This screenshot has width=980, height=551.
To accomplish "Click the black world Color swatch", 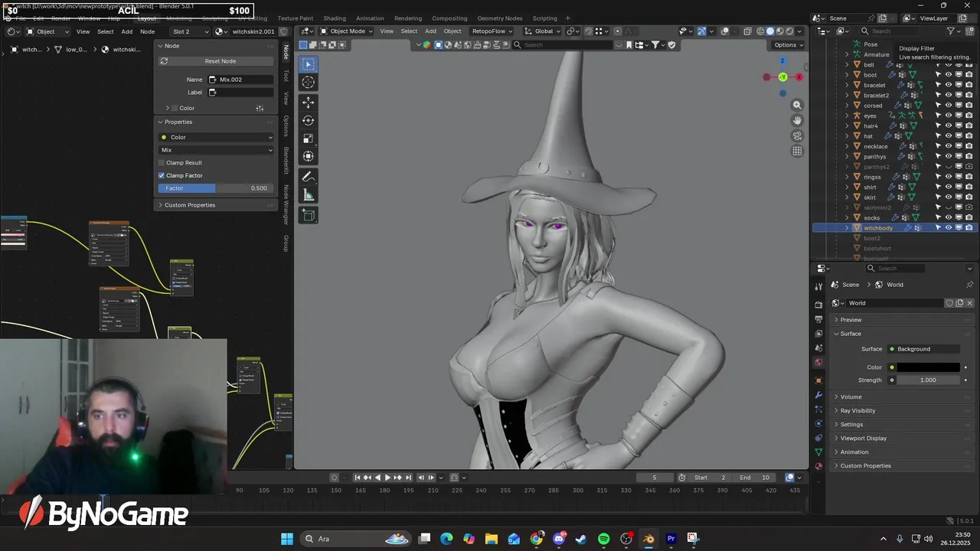I will click(928, 367).
